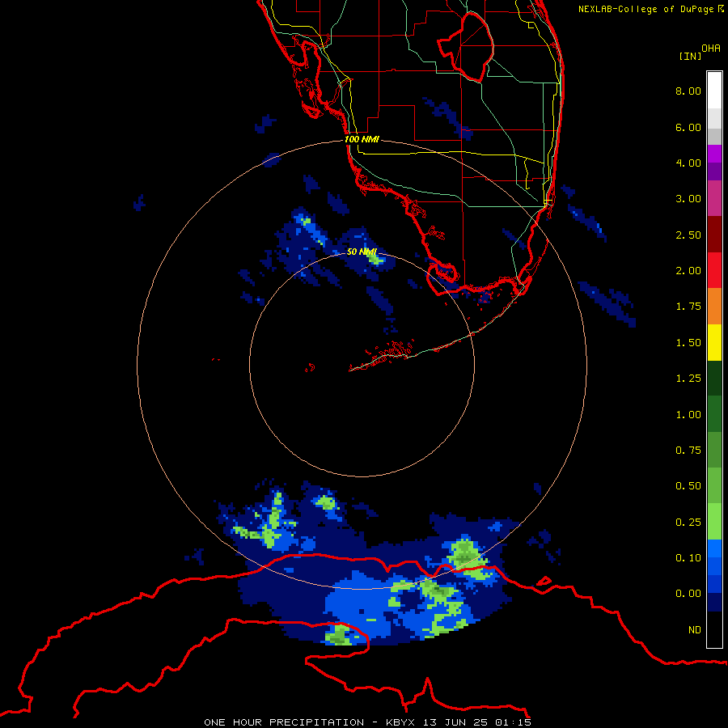Screen dimensions: 728x728
Task: Pick the pink legend swatch near 3.00
Action: (714, 198)
